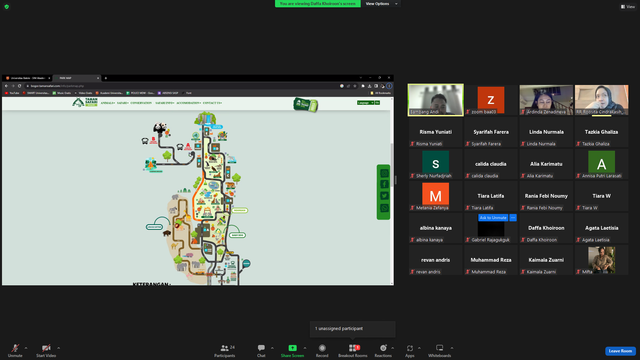The height and width of the screenshot is (360, 640).
Task: Open the CONSERVATION menu item
Action: coord(141,103)
